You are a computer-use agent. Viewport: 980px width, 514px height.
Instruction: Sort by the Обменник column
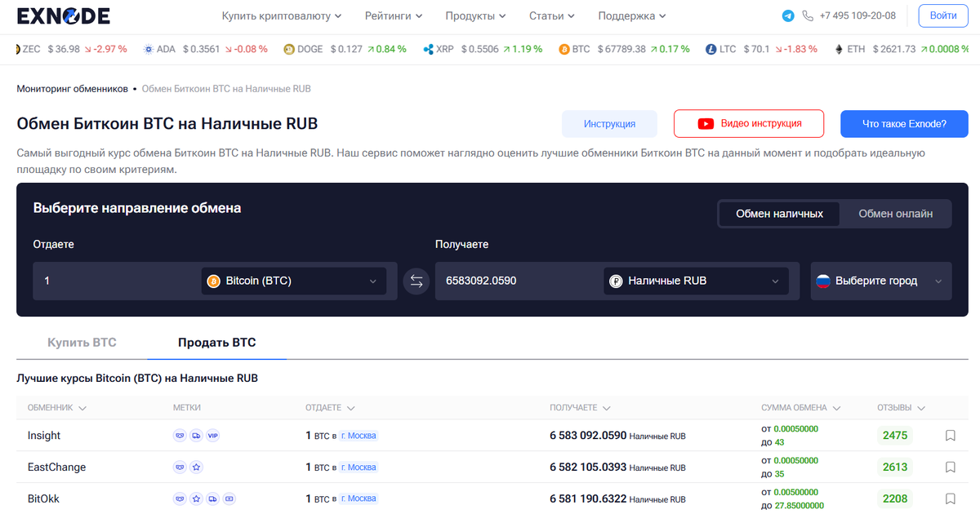57,408
